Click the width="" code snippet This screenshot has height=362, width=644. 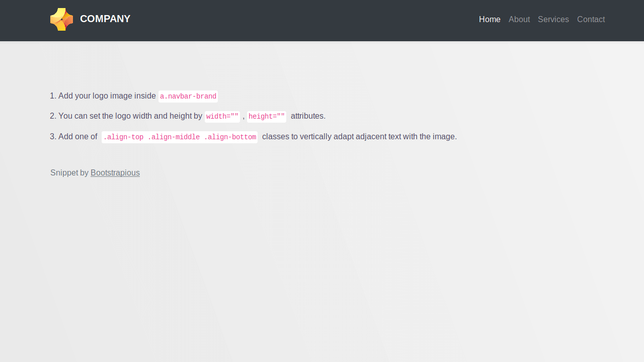pyautogui.click(x=222, y=117)
